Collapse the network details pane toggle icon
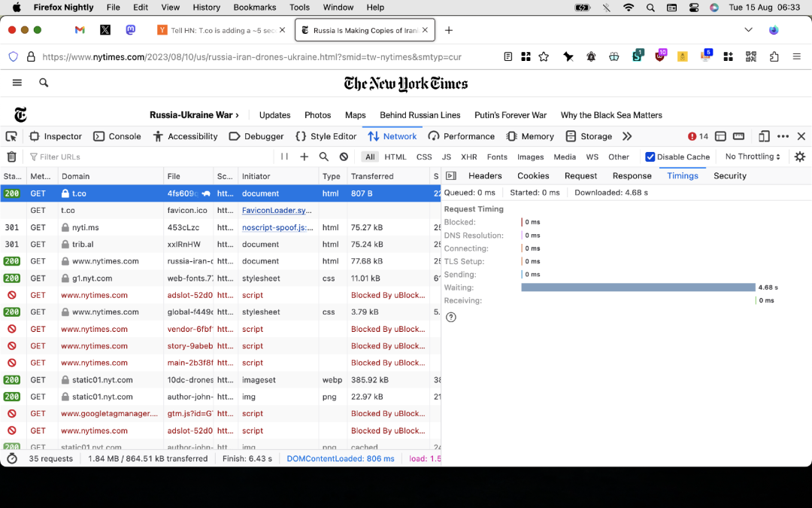The height and width of the screenshot is (508, 812). (x=451, y=175)
